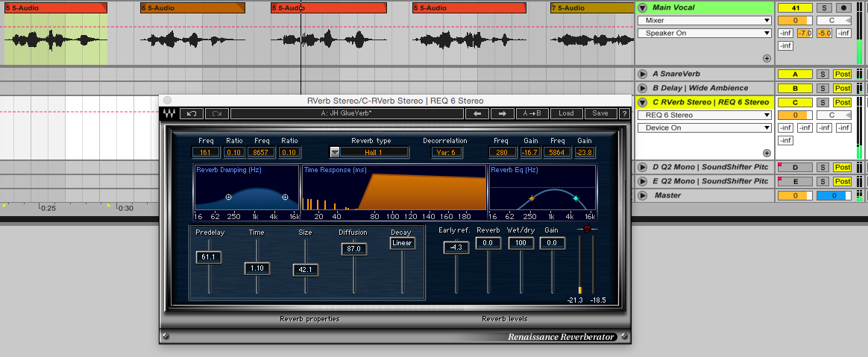Click the Load preset button
Image resolution: width=868 pixels, height=357 pixels.
pyautogui.click(x=566, y=113)
